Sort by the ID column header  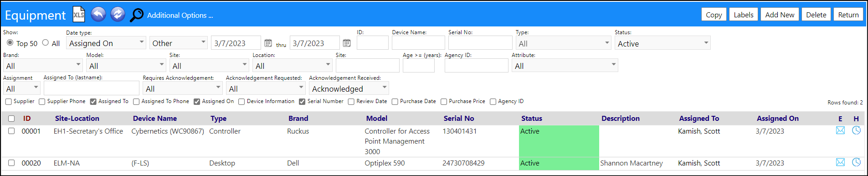[27, 119]
